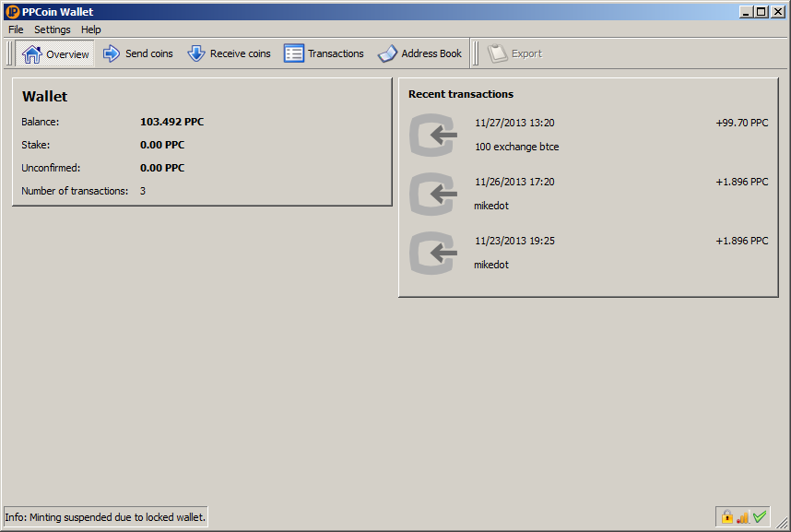This screenshot has width=791, height=532.
Task: Click the received icon for 11/23/2013 transaction
Action: [x=433, y=253]
